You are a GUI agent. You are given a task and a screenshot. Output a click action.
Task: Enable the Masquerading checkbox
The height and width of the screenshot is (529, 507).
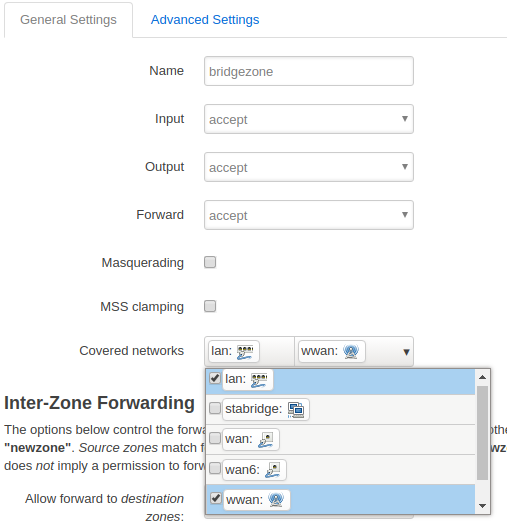click(x=210, y=262)
